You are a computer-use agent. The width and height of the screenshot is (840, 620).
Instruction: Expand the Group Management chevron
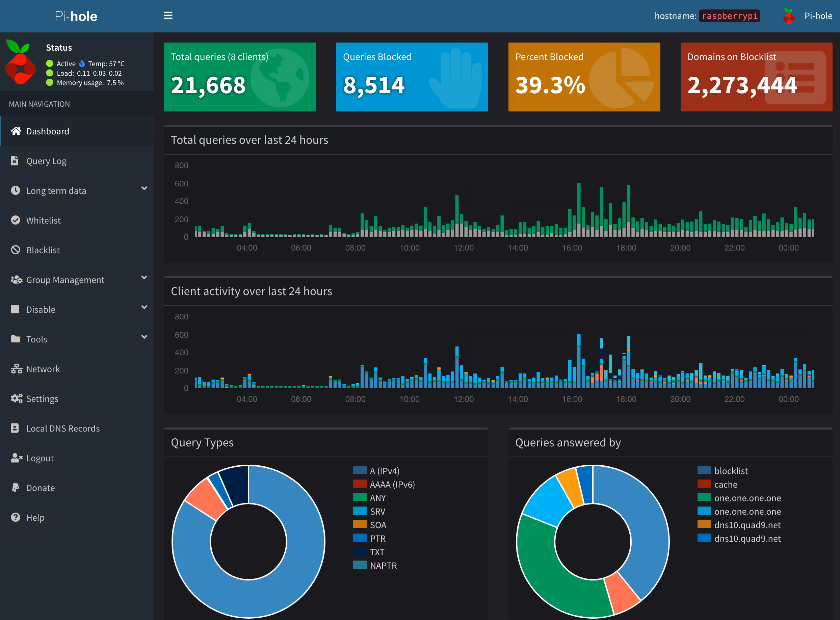click(x=144, y=277)
